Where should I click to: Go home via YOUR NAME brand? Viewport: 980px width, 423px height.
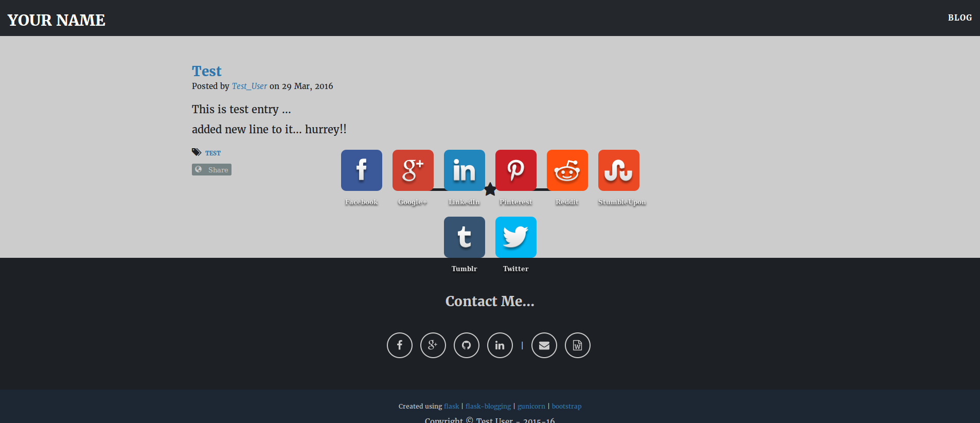coord(56,20)
